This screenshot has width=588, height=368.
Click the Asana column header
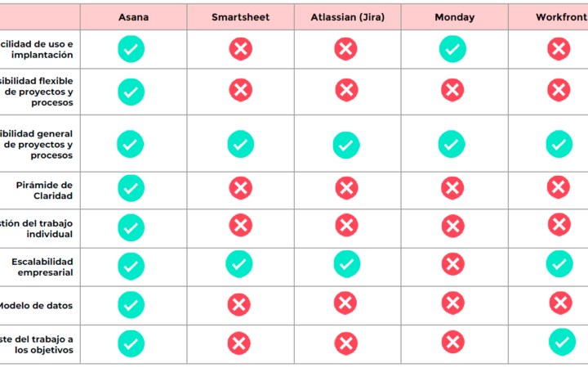[x=133, y=17]
